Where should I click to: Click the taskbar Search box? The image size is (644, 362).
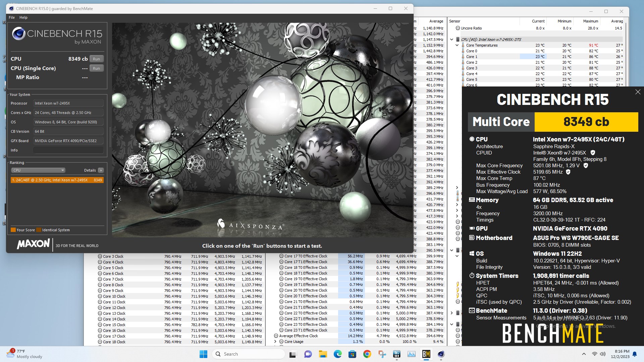point(249,354)
